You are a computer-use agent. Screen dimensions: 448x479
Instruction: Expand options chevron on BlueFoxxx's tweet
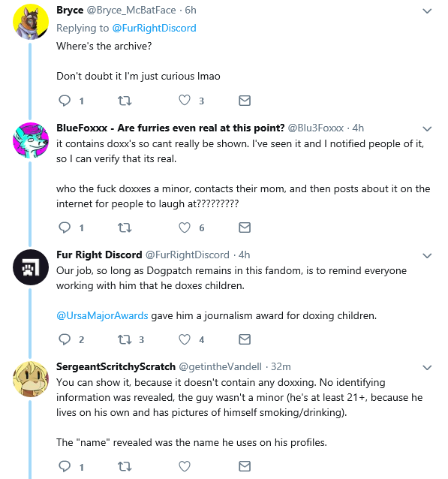(x=427, y=129)
